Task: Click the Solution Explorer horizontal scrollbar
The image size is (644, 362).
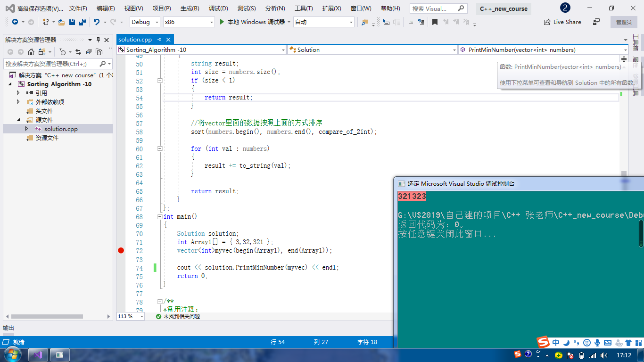Action: tap(47, 317)
